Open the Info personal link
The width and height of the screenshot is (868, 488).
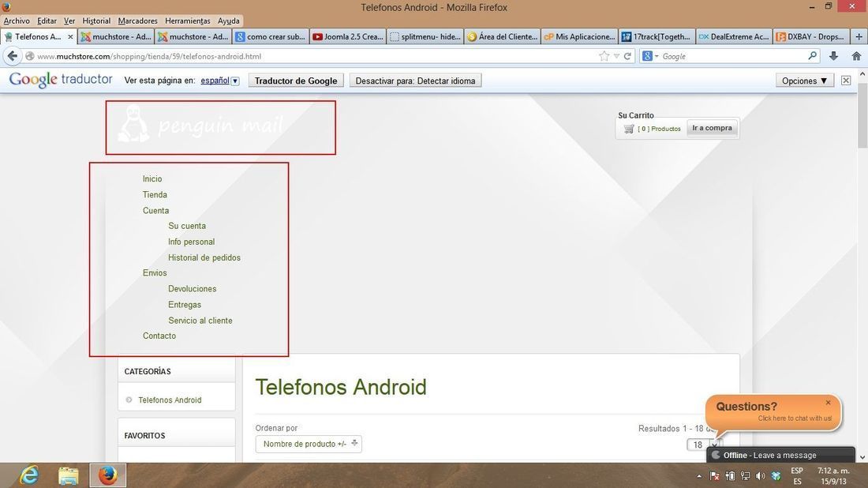point(192,242)
